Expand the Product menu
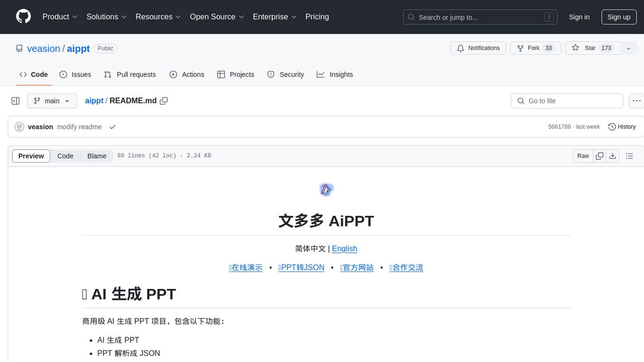 click(60, 17)
